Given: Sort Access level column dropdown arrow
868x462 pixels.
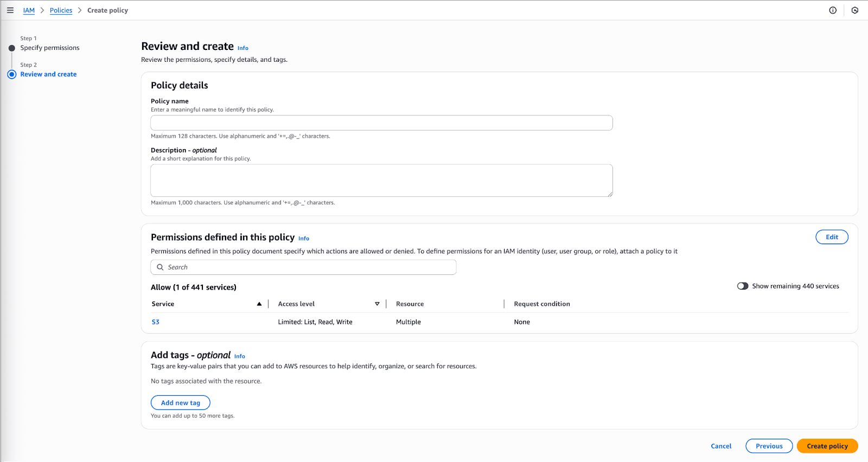Looking at the screenshot, I should click(377, 304).
